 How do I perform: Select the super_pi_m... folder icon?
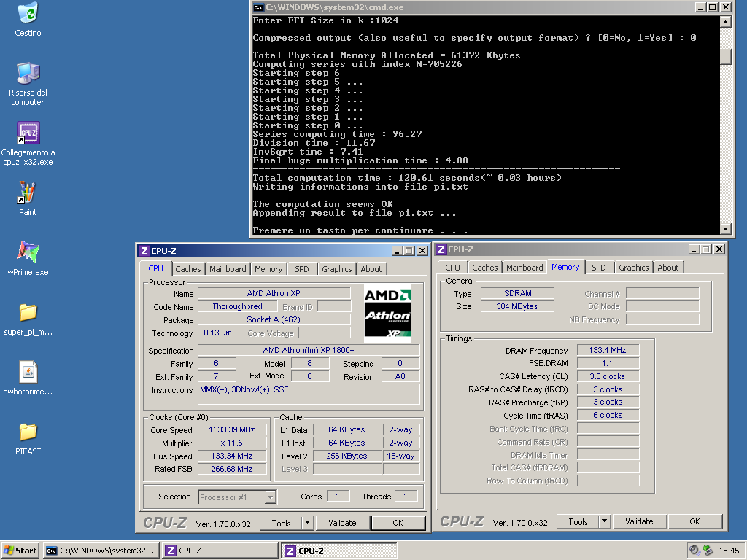28,312
